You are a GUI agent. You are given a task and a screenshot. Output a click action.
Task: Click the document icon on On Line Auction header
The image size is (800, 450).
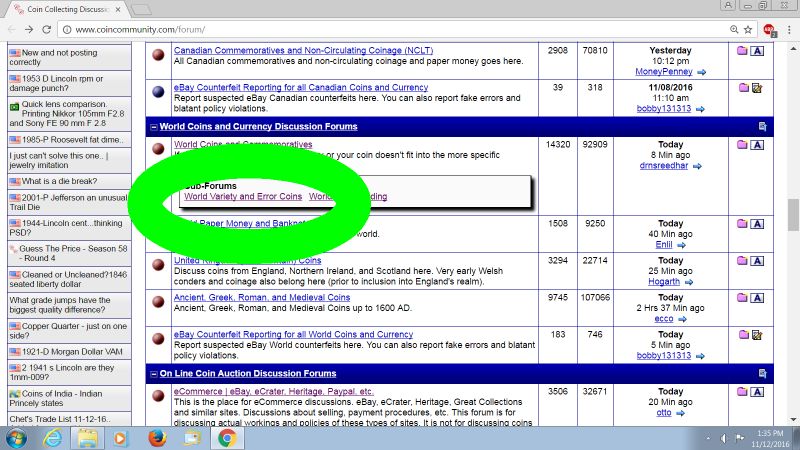(x=762, y=373)
